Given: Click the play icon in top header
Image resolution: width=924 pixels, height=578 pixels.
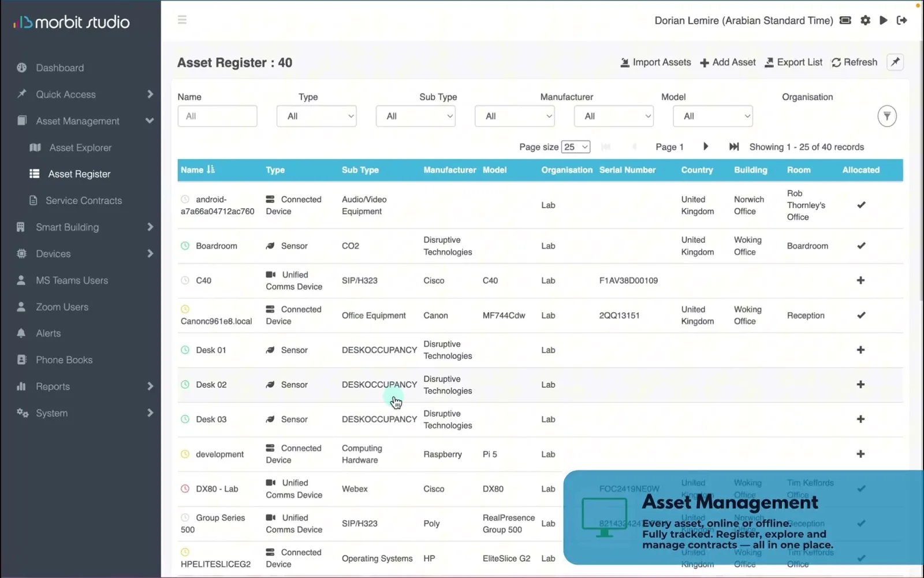Looking at the screenshot, I should pos(883,20).
